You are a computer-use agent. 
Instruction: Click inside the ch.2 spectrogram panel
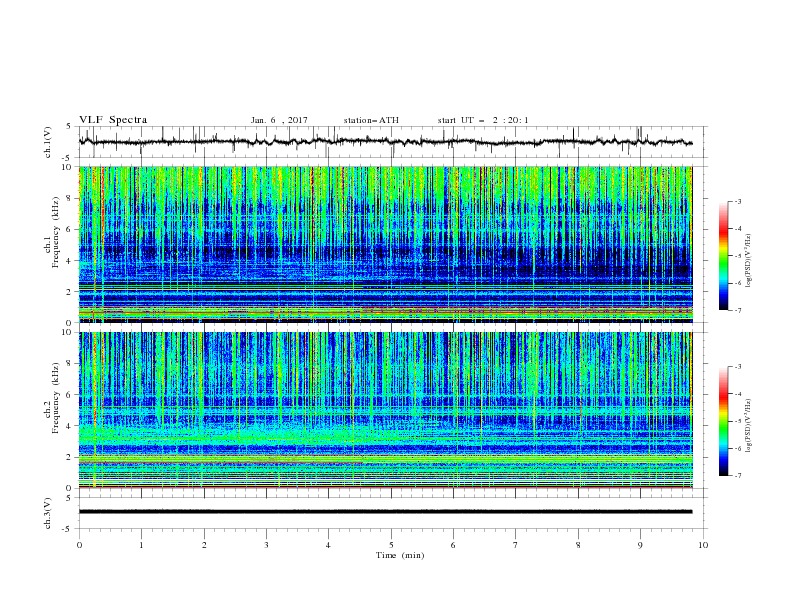(385, 410)
